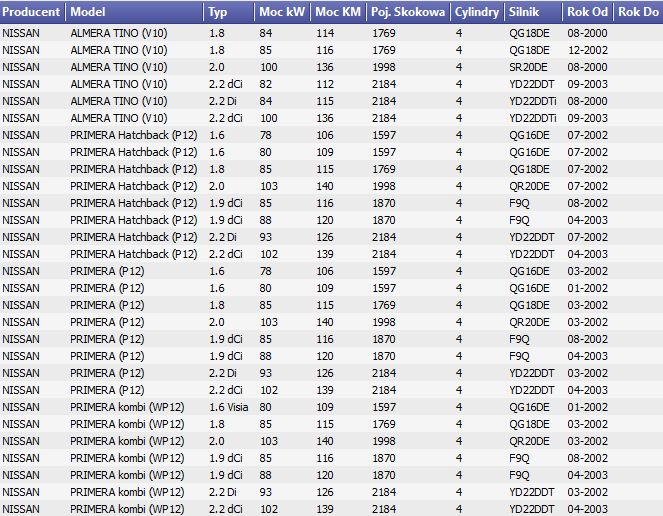The height and width of the screenshot is (516, 663).
Task: Select 2.2 dCi in the 82 kW row
Action: [226, 84]
